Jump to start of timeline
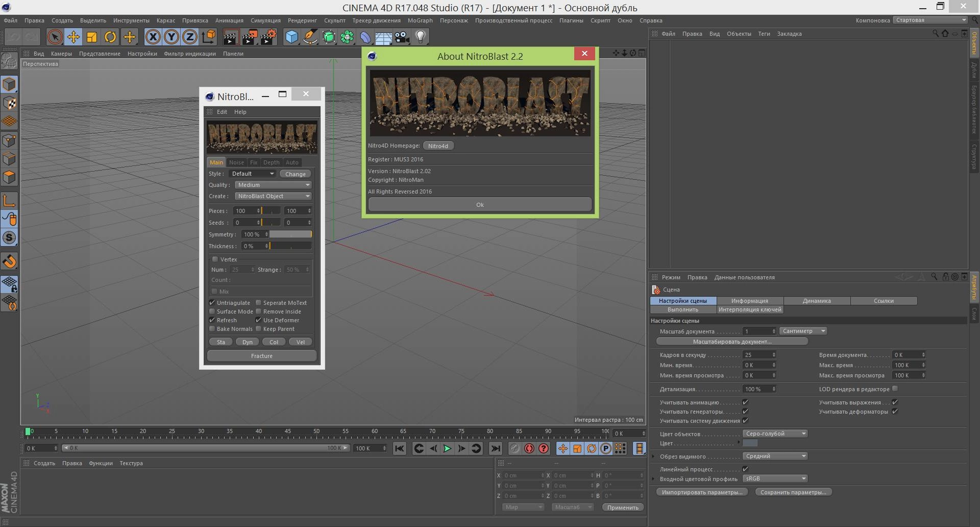Screen dimensions: 980x527 [400, 448]
